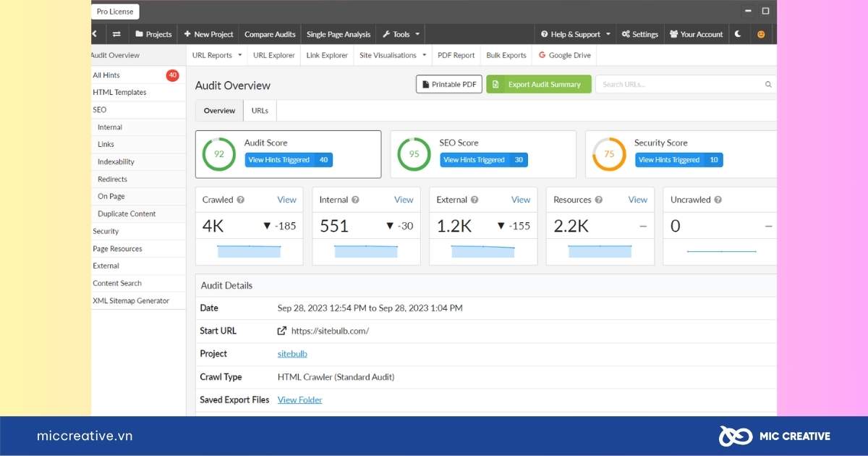Switch to the URLs tab
Viewport: 868px width, 456px height.
[260, 111]
